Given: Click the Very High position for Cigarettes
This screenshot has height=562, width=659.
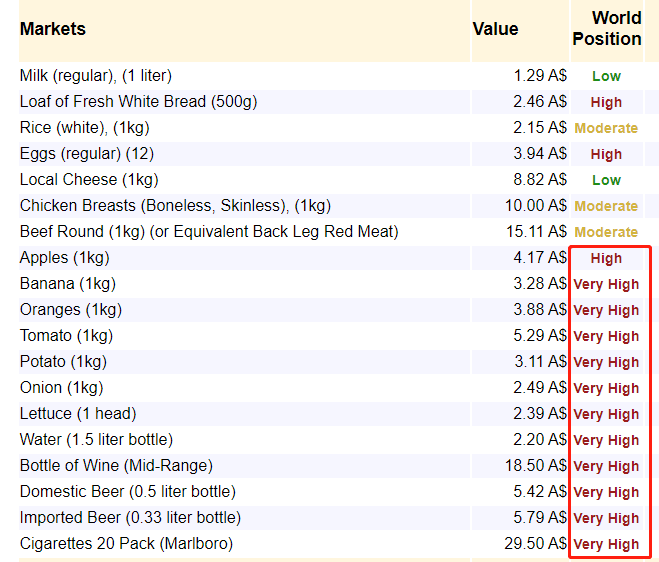Looking at the screenshot, I should click(x=606, y=544).
